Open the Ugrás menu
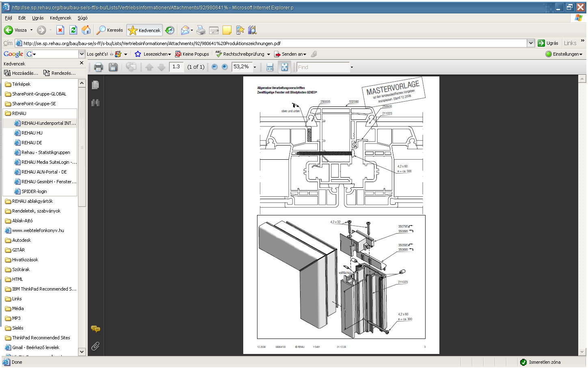Viewport: 588px width, 369px height. click(38, 18)
